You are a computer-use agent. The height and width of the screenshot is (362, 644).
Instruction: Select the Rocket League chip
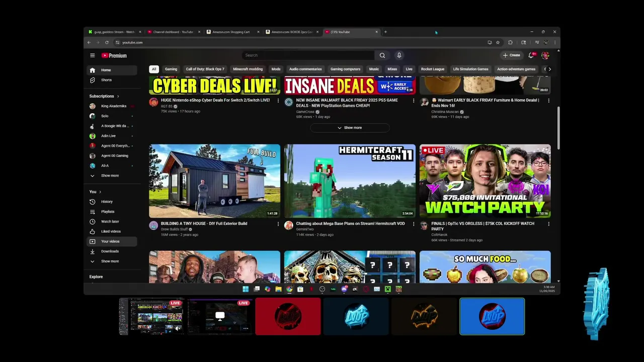[433, 69]
